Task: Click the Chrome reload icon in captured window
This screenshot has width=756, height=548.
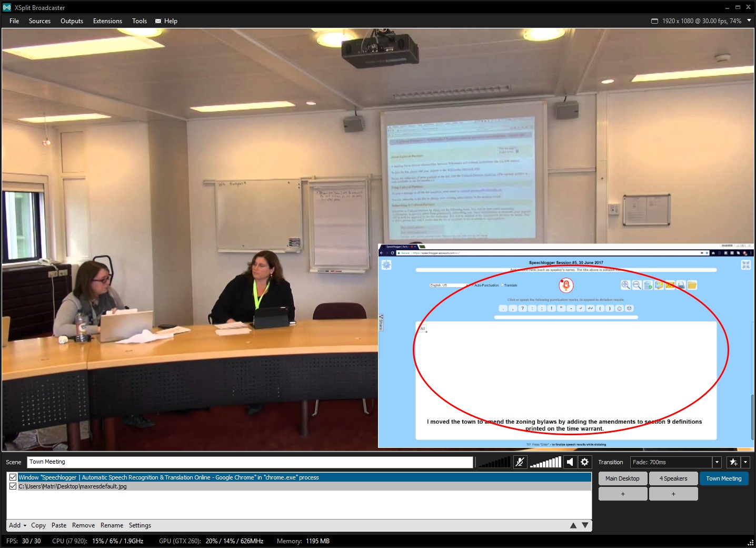Action: click(x=393, y=253)
